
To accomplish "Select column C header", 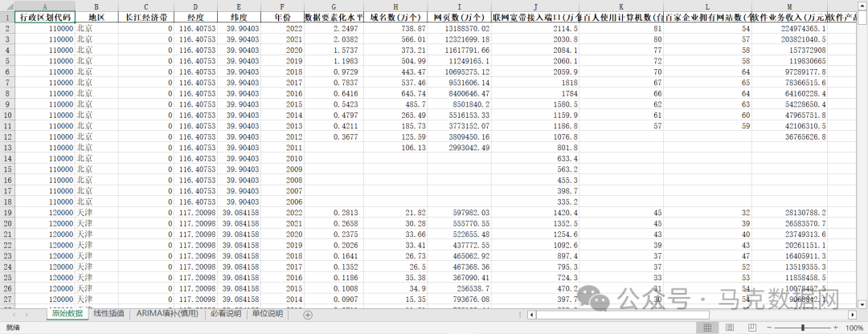I will pos(145,6).
